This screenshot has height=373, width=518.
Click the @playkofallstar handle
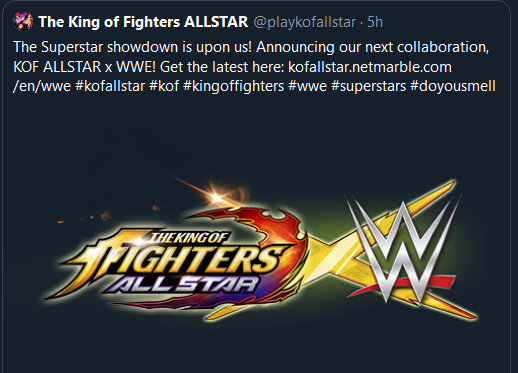tap(305, 22)
